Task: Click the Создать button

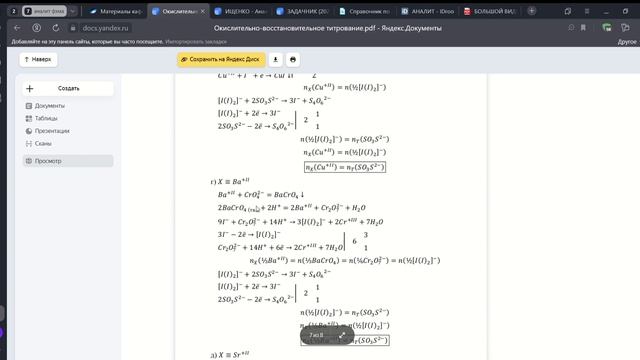Action: pyautogui.click(x=68, y=89)
